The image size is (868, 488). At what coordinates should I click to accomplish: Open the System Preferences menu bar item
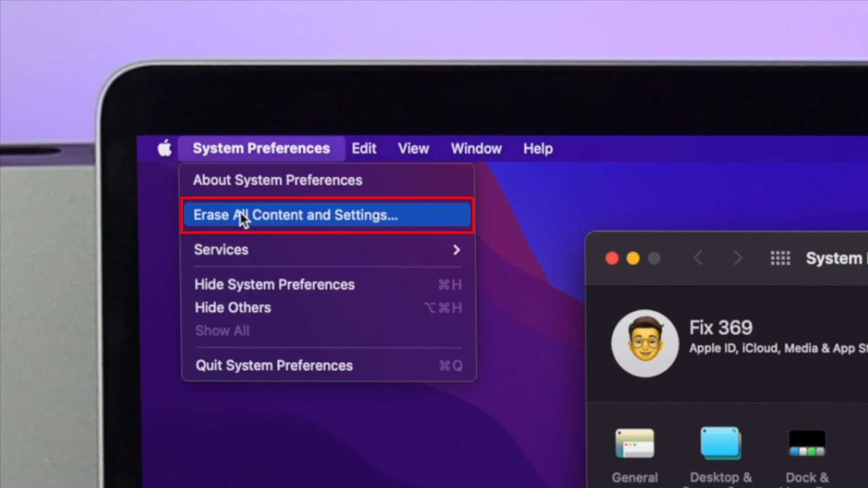261,149
